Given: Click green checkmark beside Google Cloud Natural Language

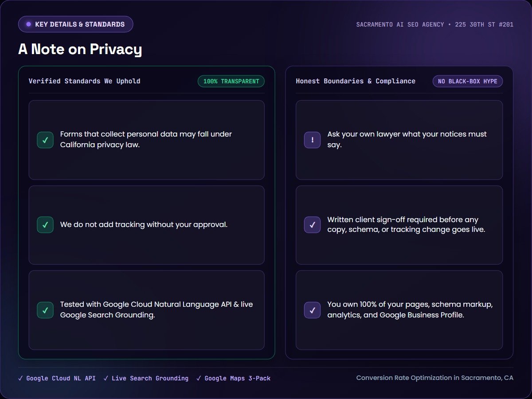Looking at the screenshot, I should click(x=45, y=310).
